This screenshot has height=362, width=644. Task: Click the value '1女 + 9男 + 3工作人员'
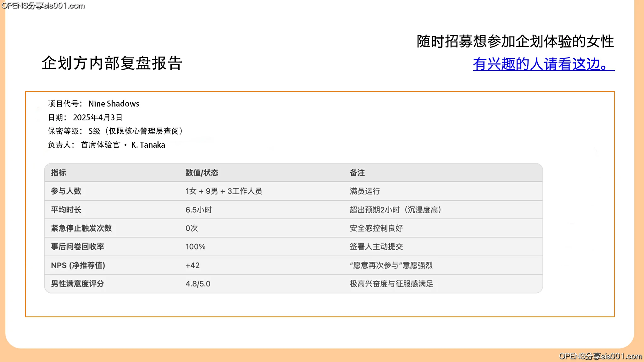224,191
